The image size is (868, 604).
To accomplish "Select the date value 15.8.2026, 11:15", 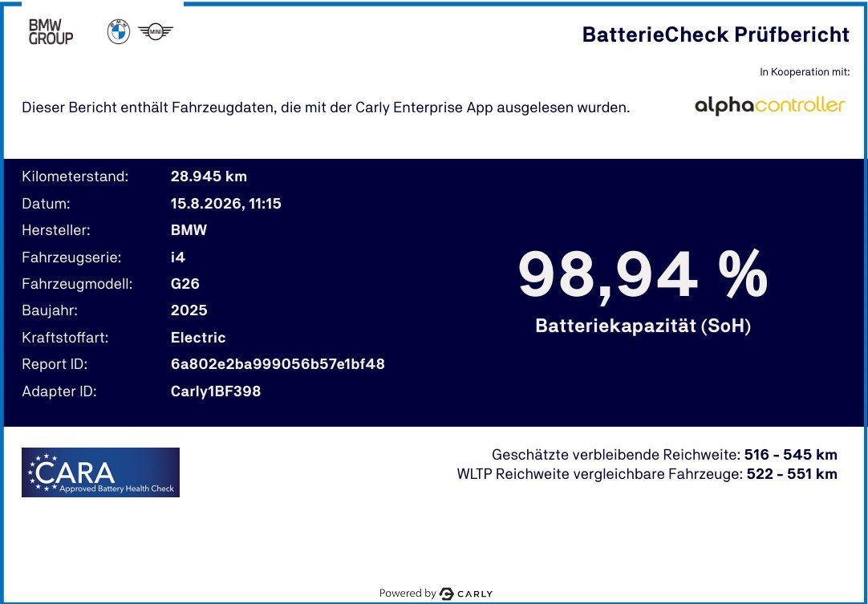I will coord(226,204).
